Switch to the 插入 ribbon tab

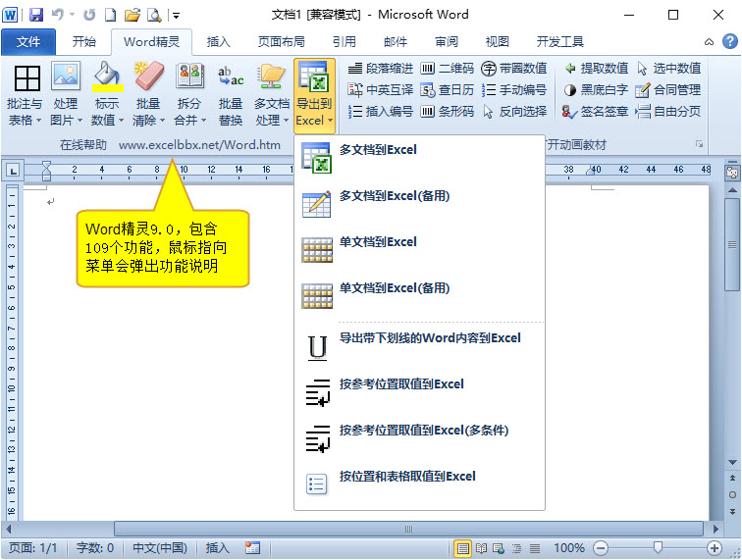[x=218, y=42]
